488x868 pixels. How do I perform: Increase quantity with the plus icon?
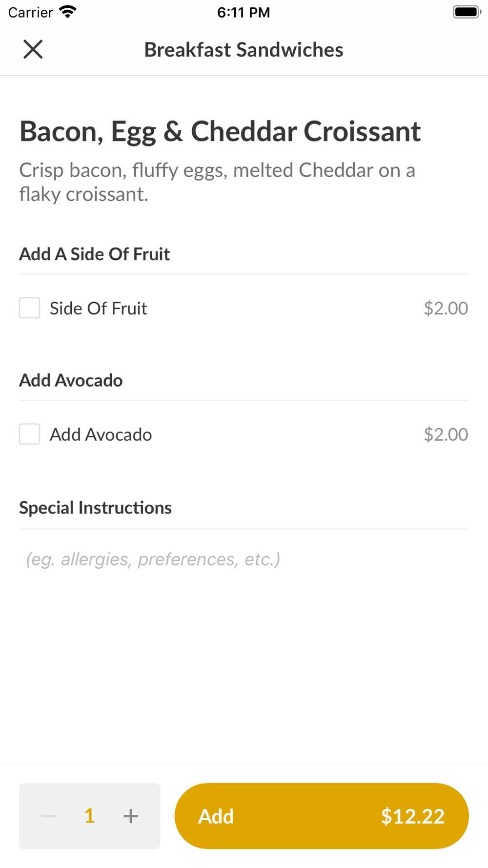pyautogui.click(x=131, y=816)
